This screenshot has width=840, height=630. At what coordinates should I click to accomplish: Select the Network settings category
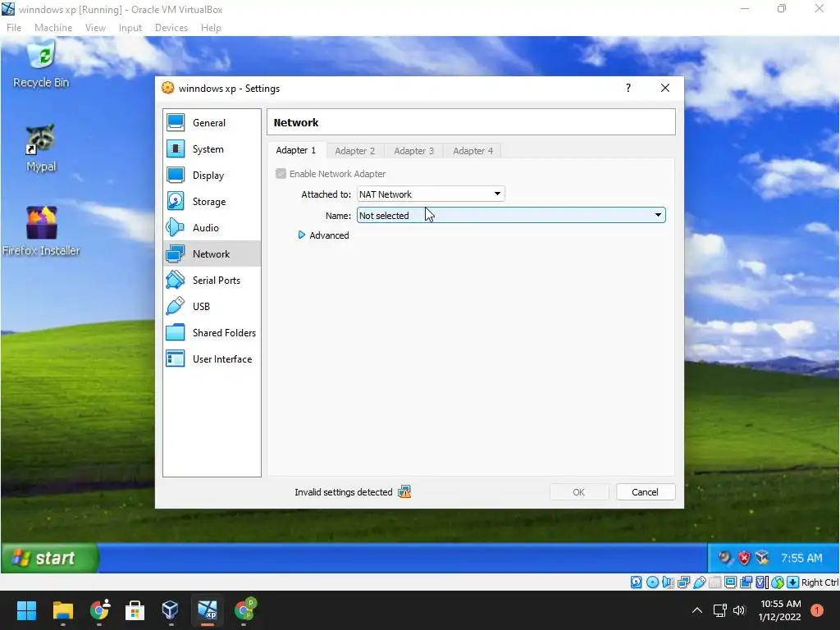212,254
